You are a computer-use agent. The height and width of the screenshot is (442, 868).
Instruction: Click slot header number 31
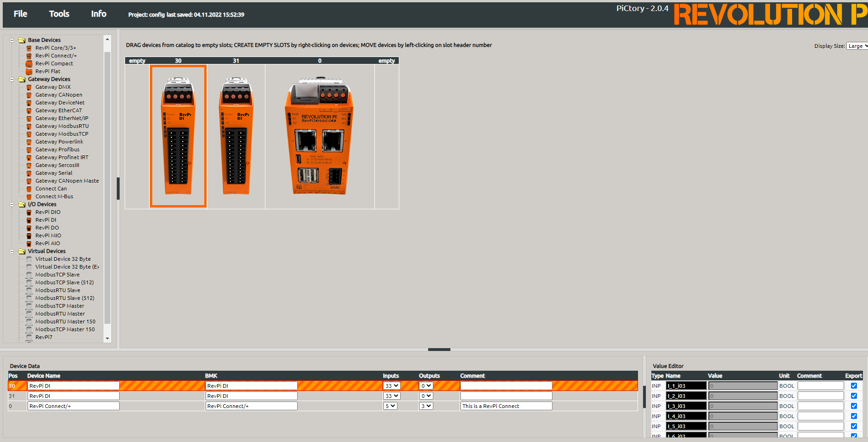coord(236,61)
